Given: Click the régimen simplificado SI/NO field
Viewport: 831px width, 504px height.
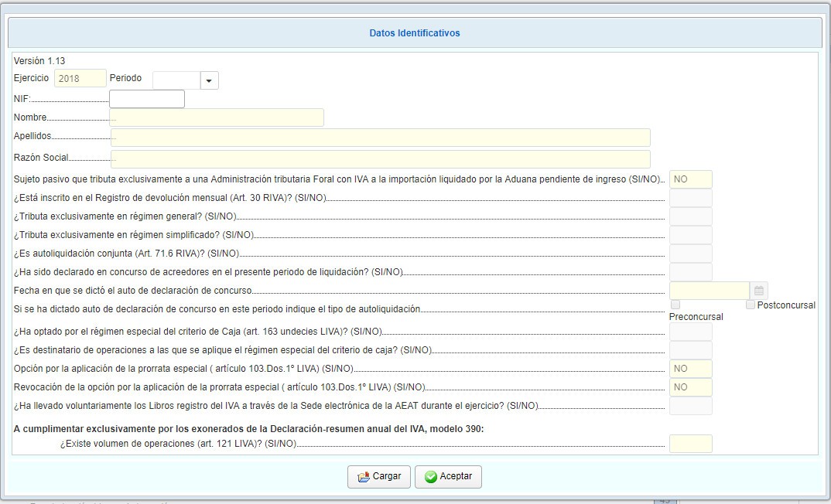Looking at the screenshot, I should tap(690, 235).
